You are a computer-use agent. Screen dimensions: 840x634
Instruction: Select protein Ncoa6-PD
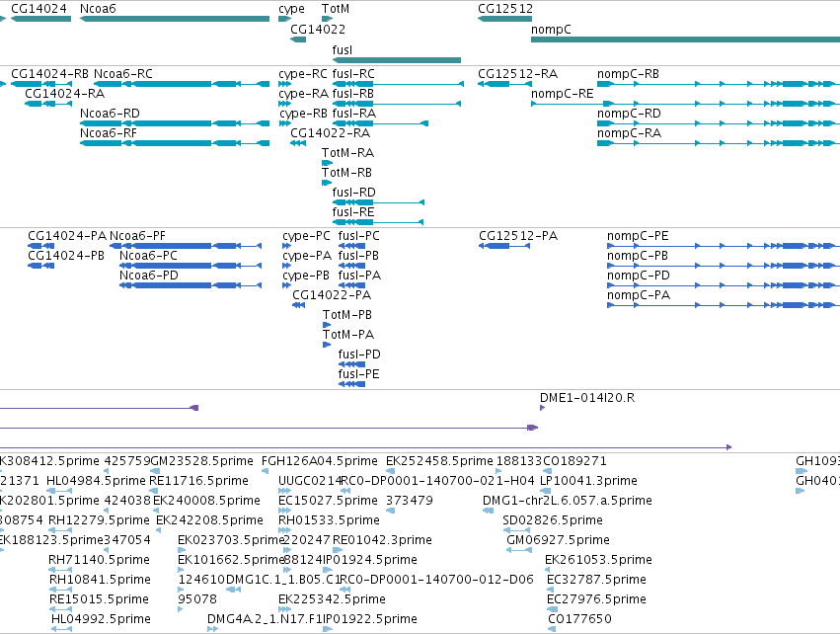(x=191, y=285)
